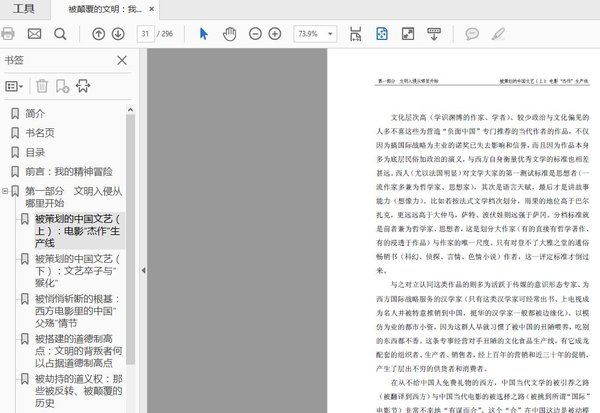
Task: Select 被搭建的道德制高点 bookmark
Action: pos(78,351)
